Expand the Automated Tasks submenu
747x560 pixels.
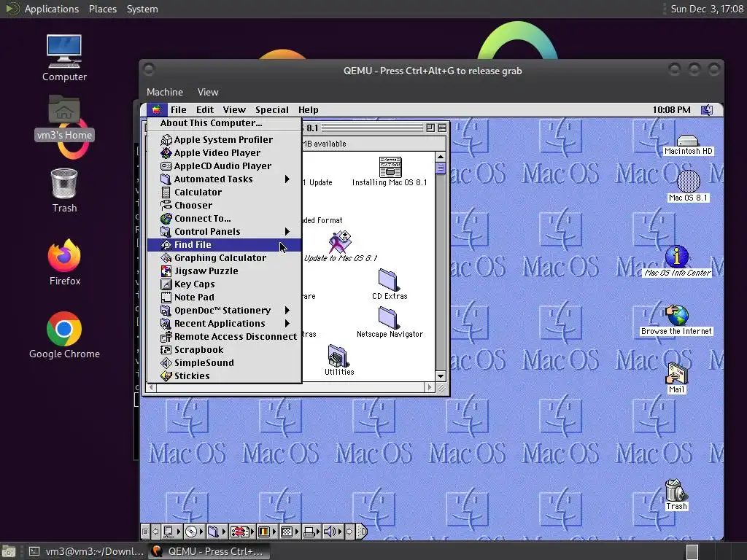(x=224, y=179)
